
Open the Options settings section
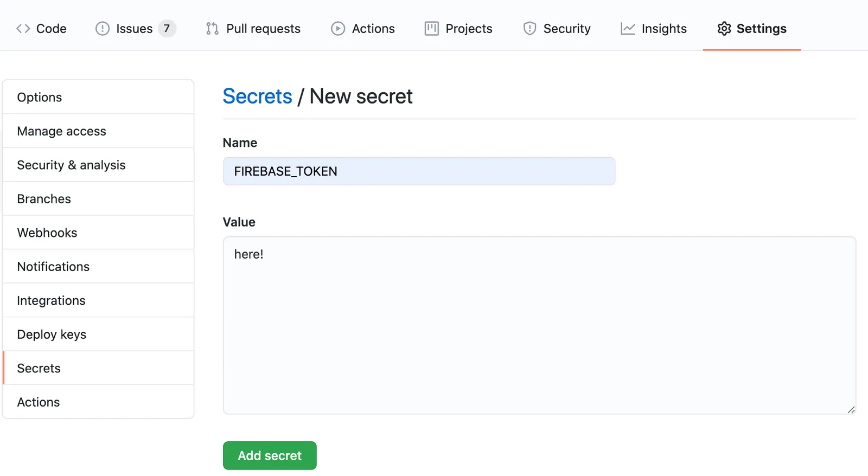[x=39, y=97]
